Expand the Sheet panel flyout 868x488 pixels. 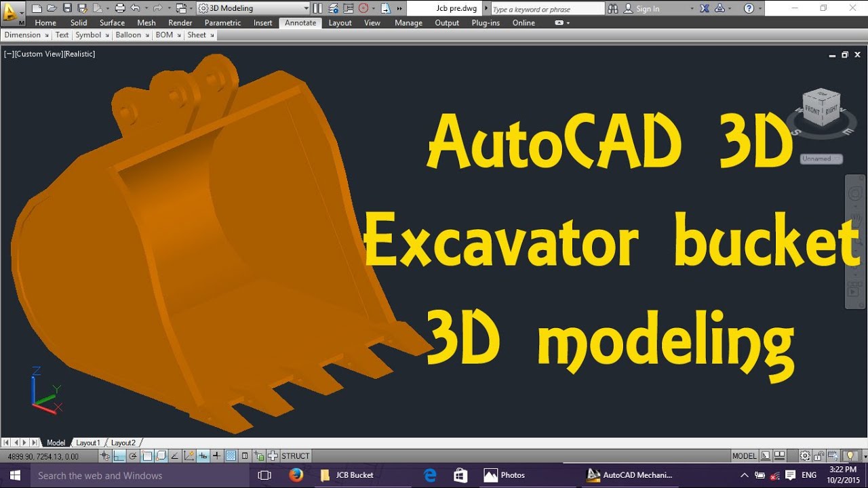tap(212, 35)
